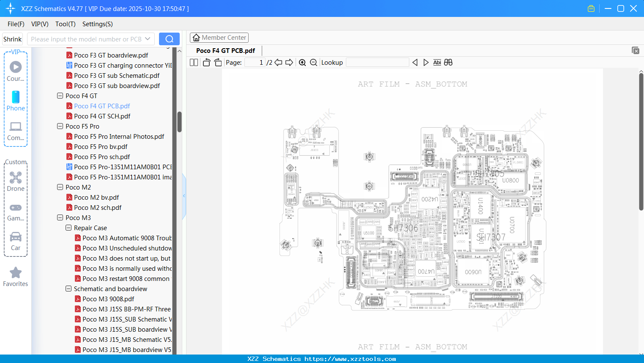Click the Lookup text field

click(378, 63)
